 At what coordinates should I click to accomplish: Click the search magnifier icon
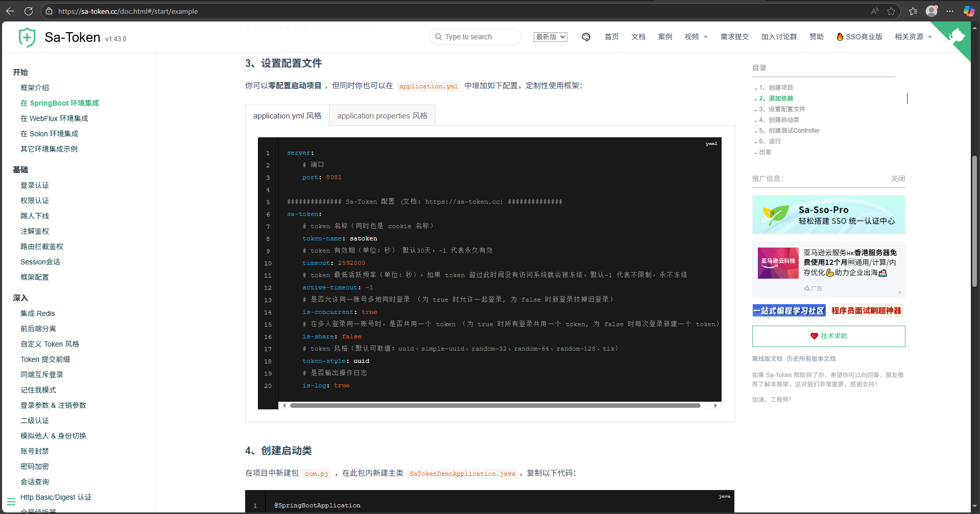tap(438, 37)
